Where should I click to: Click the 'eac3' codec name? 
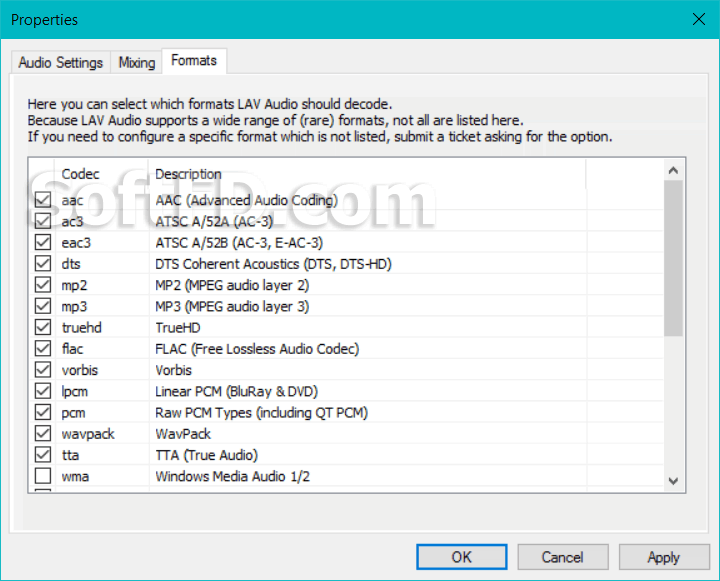[x=76, y=243]
